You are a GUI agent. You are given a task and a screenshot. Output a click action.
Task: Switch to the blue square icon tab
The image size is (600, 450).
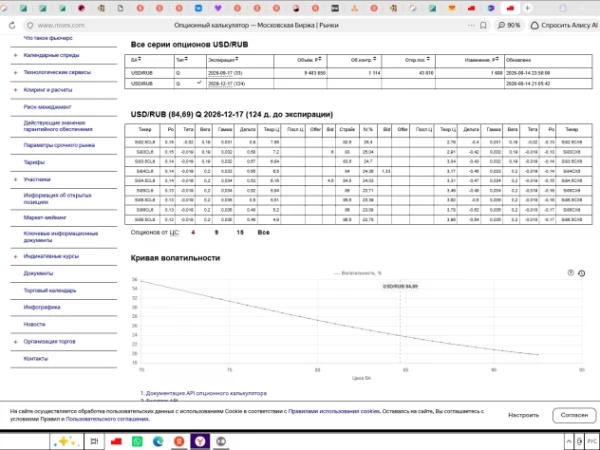coord(198,8)
